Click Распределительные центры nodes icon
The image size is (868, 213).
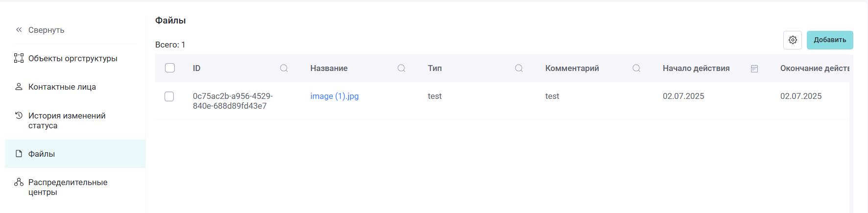[x=19, y=182]
